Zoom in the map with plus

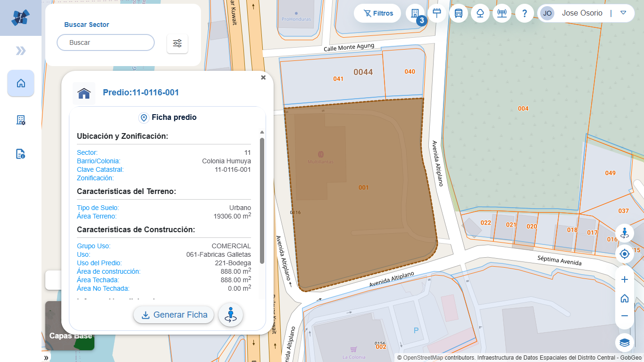(x=625, y=279)
